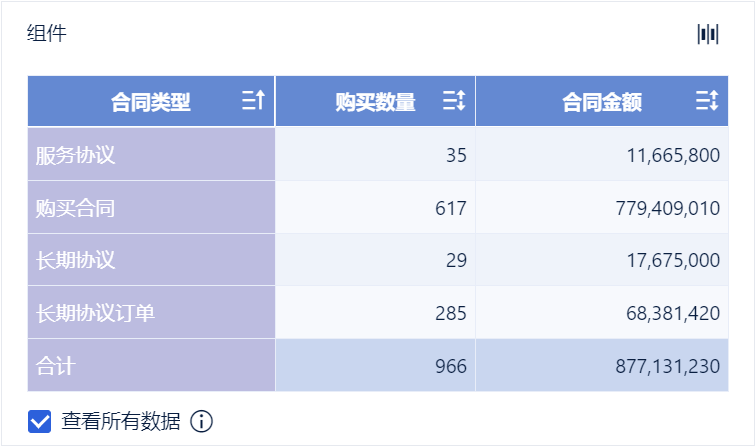Screen dimensions: 755x448
Task: Select the 长期协议订单 row label
Action: point(95,313)
